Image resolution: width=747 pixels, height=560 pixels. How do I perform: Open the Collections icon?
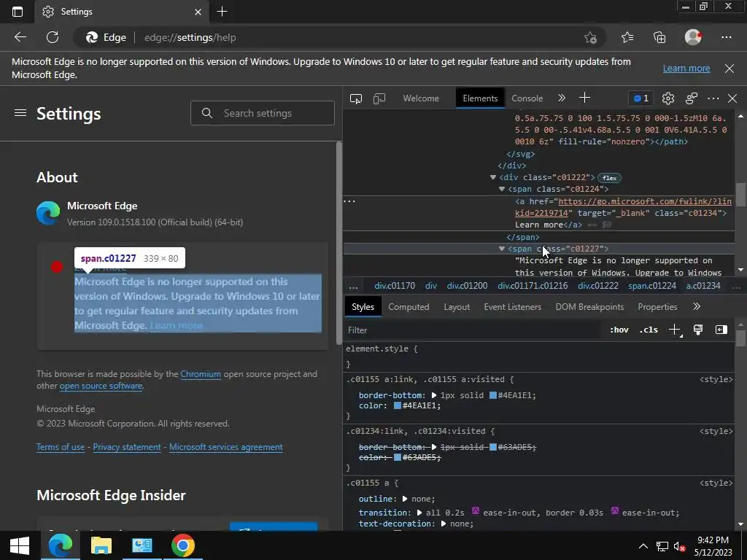(659, 37)
